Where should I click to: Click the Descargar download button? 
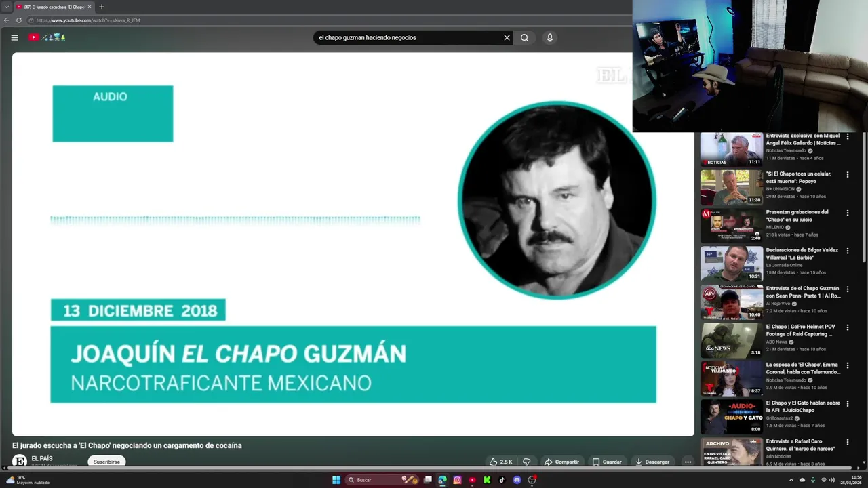[652, 462]
